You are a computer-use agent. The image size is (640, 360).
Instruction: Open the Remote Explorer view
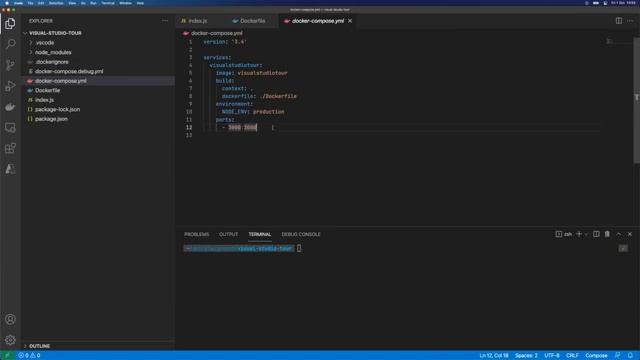pos(10,128)
